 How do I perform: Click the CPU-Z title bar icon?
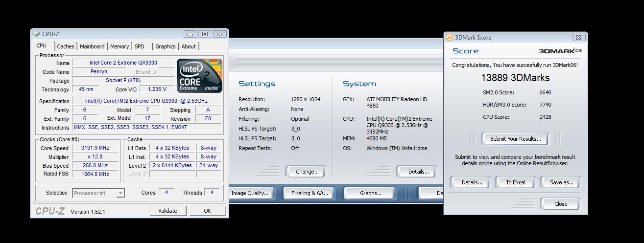coord(36,34)
